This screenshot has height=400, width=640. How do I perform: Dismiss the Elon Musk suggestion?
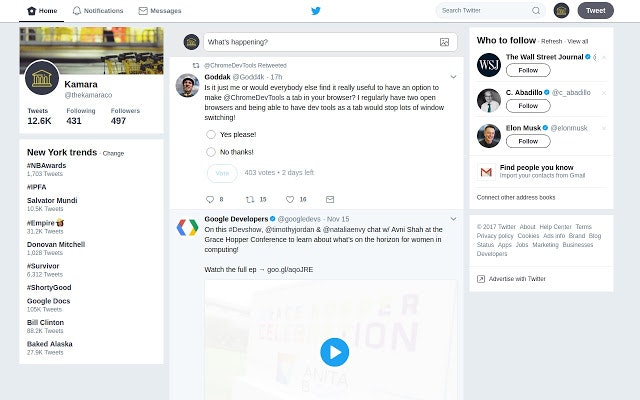(604, 129)
